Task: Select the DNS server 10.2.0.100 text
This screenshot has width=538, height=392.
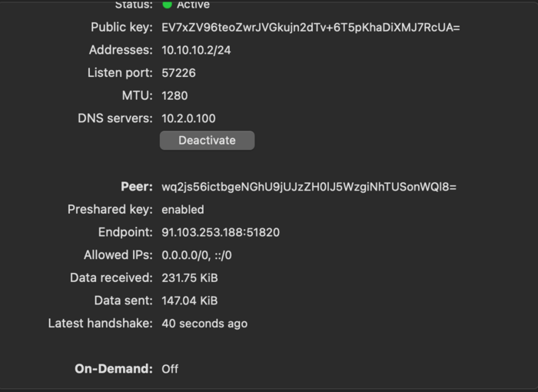Action: [188, 118]
